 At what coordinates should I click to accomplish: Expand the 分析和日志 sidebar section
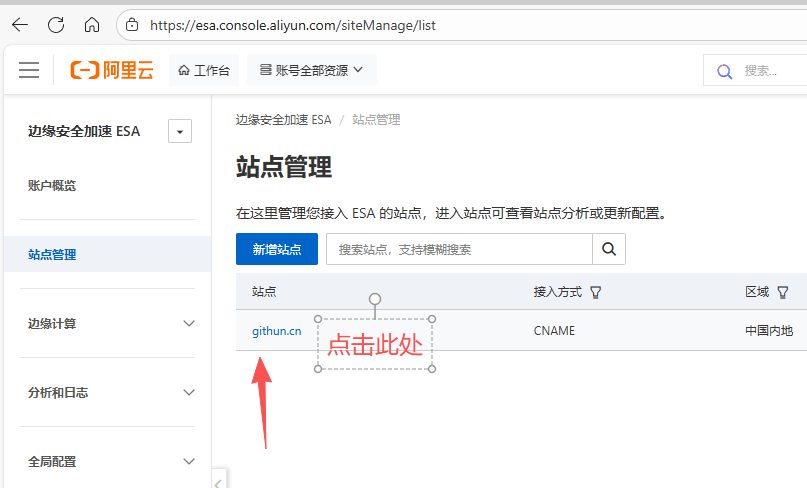click(189, 392)
